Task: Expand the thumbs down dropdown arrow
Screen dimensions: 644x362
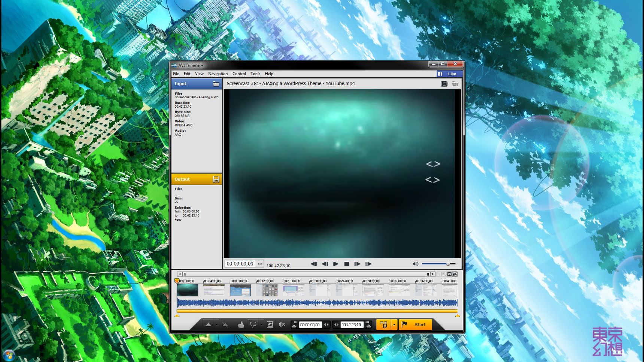Action: [261, 325]
